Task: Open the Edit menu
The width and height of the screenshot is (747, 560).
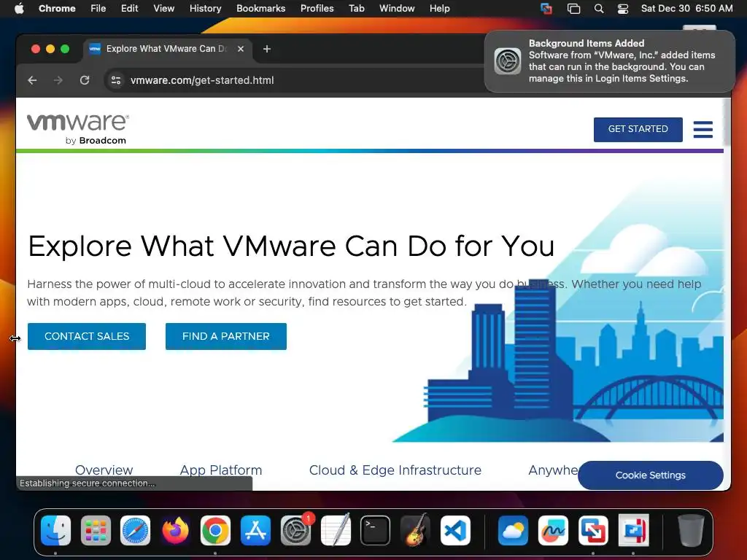Action: click(x=129, y=9)
